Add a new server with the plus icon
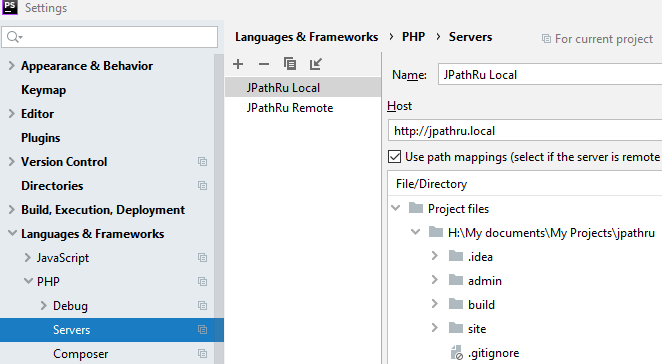This screenshot has height=364, width=662. tap(238, 64)
